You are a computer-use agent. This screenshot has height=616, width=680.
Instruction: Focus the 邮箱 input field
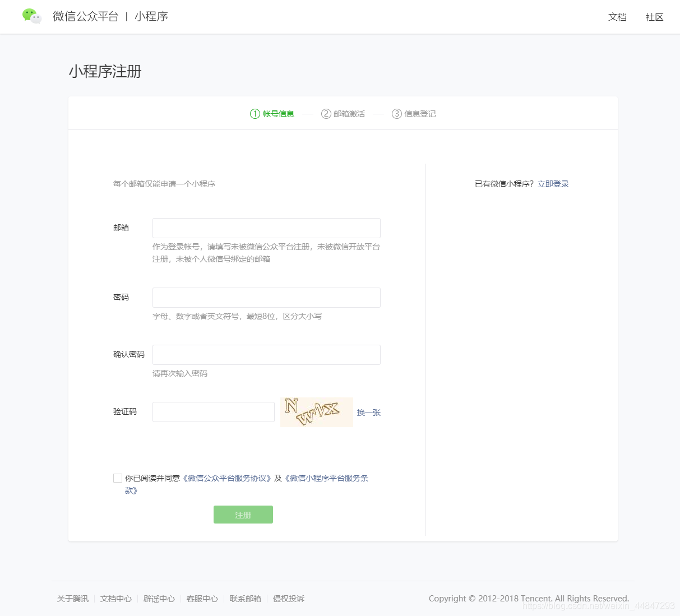pos(266,228)
